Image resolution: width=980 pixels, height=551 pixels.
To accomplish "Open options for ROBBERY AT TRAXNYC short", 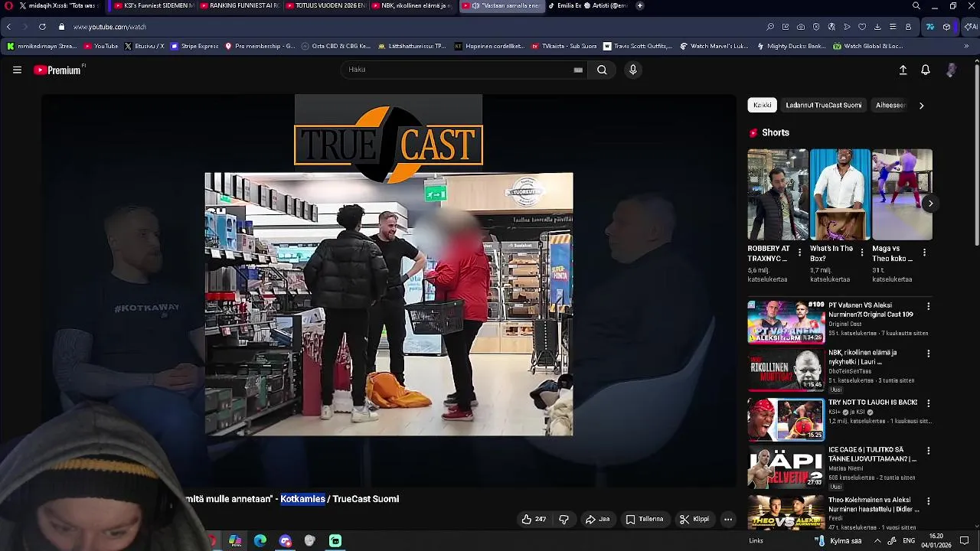I will 800,252.
